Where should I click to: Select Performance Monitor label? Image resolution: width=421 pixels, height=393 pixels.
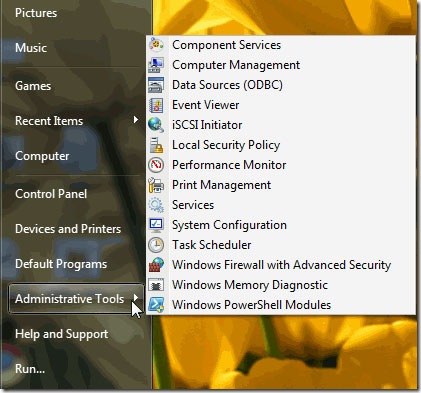[229, 165]
